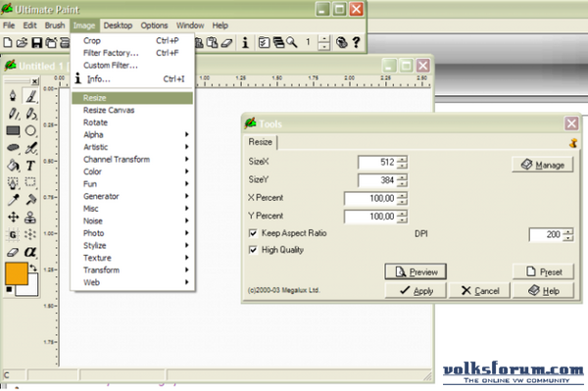Screen dimensions: 588x391
Task: Click the Save floppy disk icon
Action: point(37,43)
